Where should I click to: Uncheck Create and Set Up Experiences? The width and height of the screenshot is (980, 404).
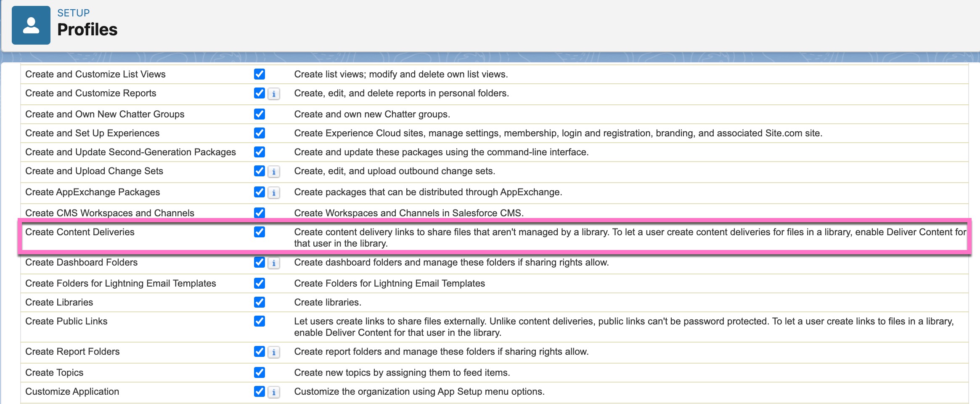pyautogui.click(x=260, y=133)
